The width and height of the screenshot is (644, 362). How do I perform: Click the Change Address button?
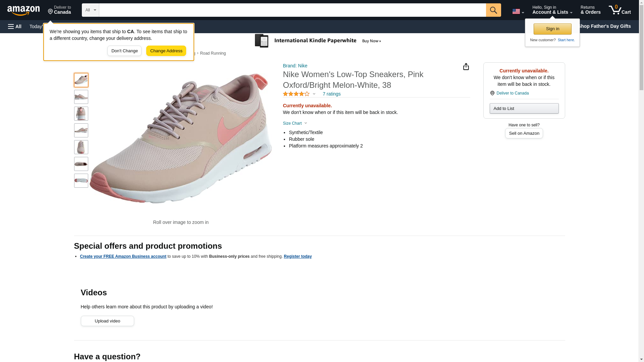(x=166, y=51)
